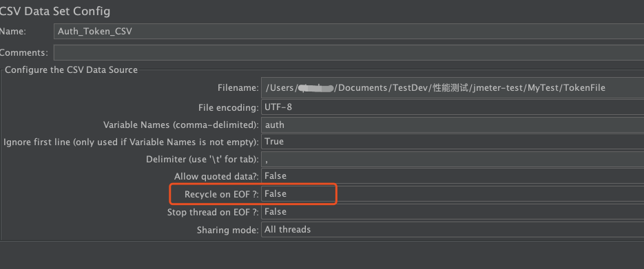The image size is (644, 269).
Task: Open the Ignore first line True dropdown
Action: 453,142
